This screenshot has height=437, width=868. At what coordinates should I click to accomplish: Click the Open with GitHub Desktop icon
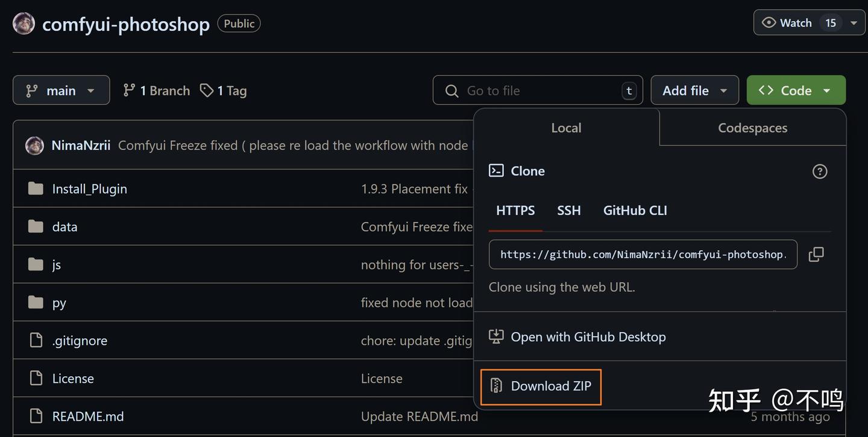[x=496, y=337]
